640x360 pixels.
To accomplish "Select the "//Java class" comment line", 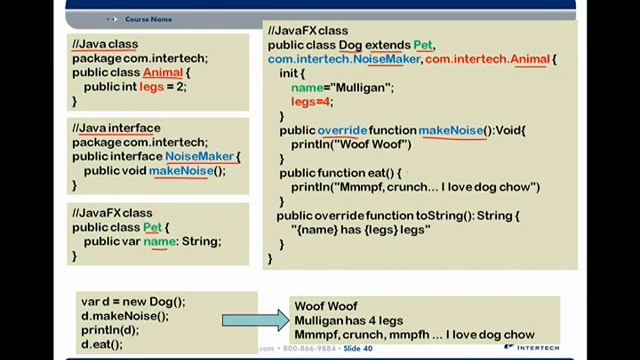I will 105,44.
